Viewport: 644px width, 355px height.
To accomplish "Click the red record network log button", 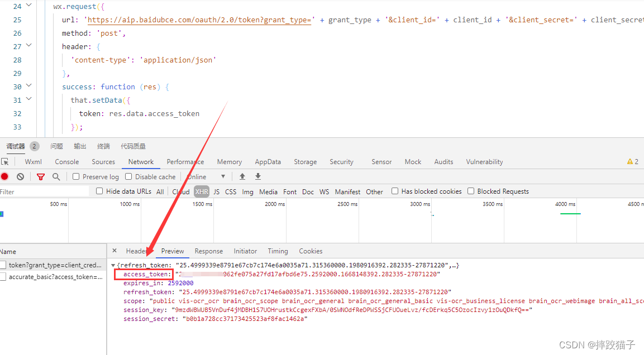I will (x=4, y=176).
